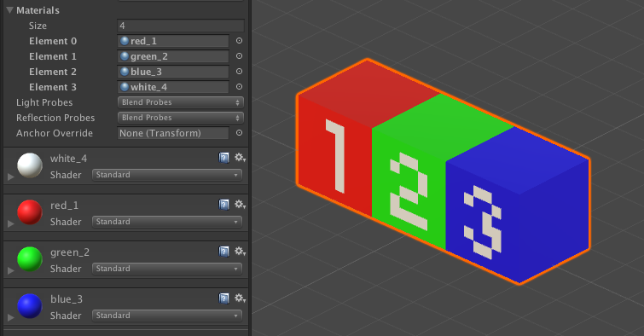Open object picker for Element 1 green_2
644x336 pixels.
coord(239,56)
